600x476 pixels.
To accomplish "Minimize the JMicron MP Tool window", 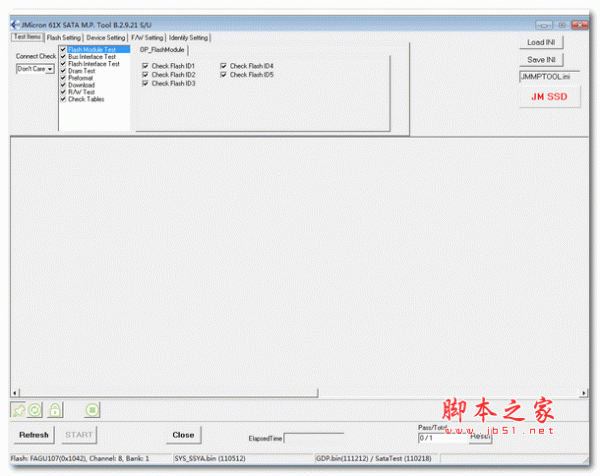I will [544, 25].
